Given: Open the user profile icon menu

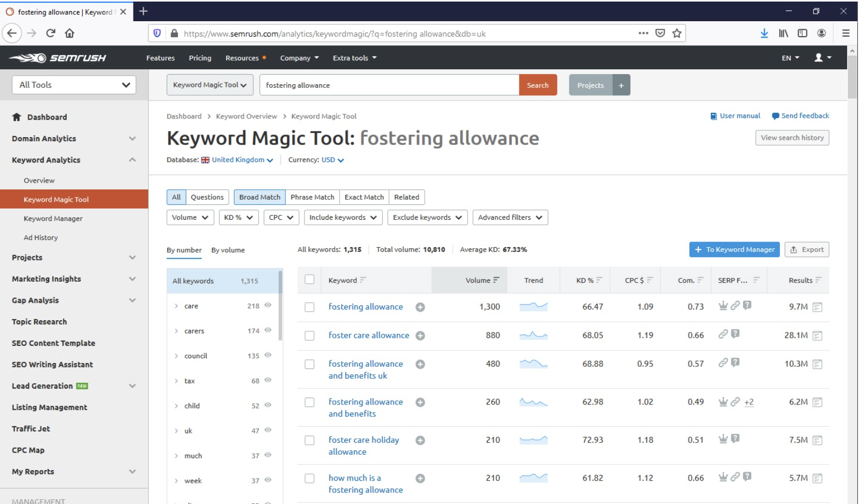Looking at the screenshot, I should pos(822,58).
